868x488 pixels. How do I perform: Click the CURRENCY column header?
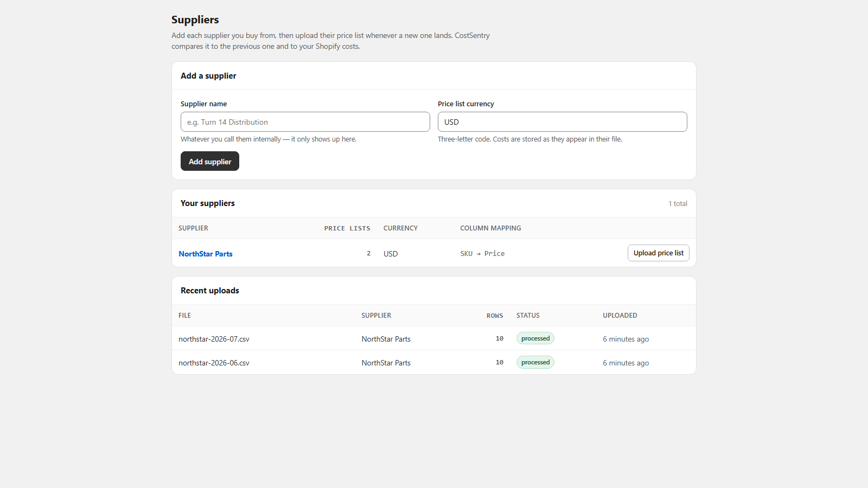pyautogui.click(x=400, y=228)
